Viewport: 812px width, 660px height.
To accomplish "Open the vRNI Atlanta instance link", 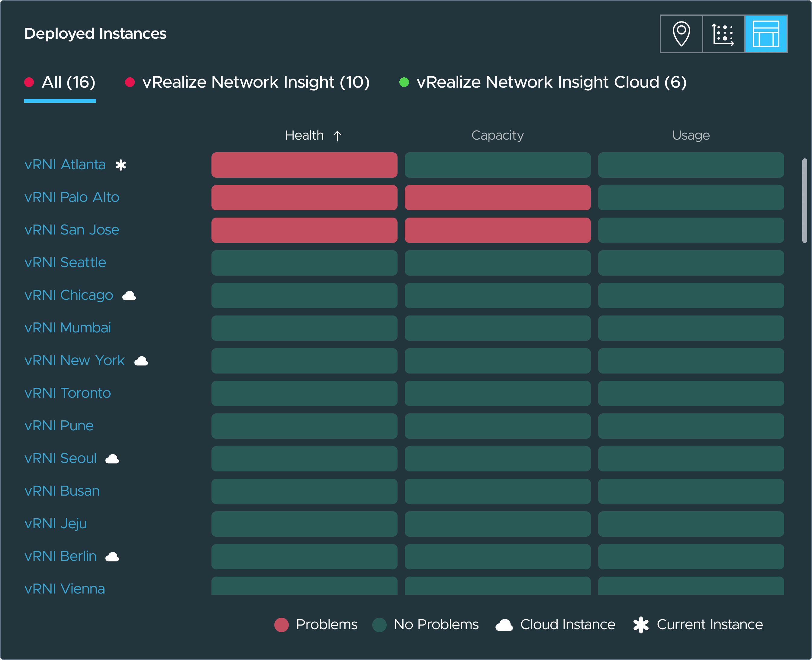I will coord(65,165).
